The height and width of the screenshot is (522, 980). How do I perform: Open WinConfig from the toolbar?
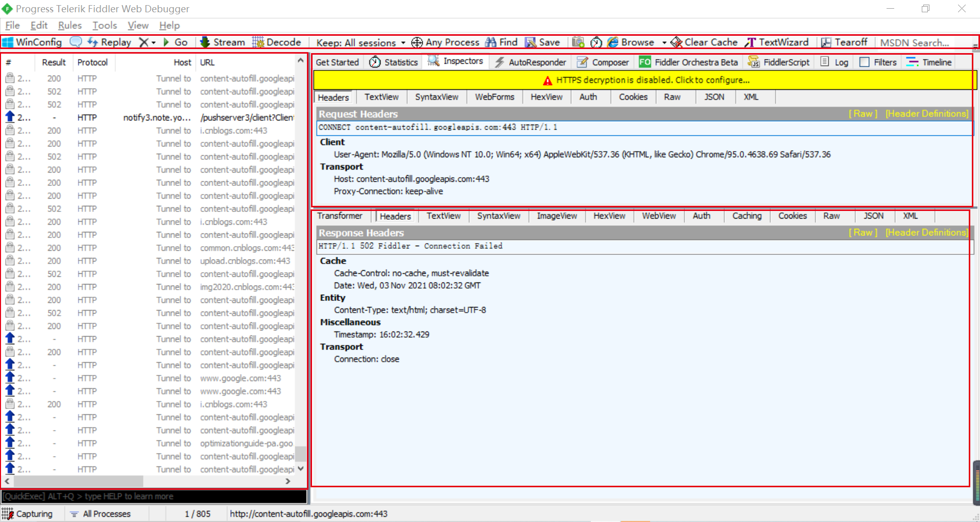(32, 42)
